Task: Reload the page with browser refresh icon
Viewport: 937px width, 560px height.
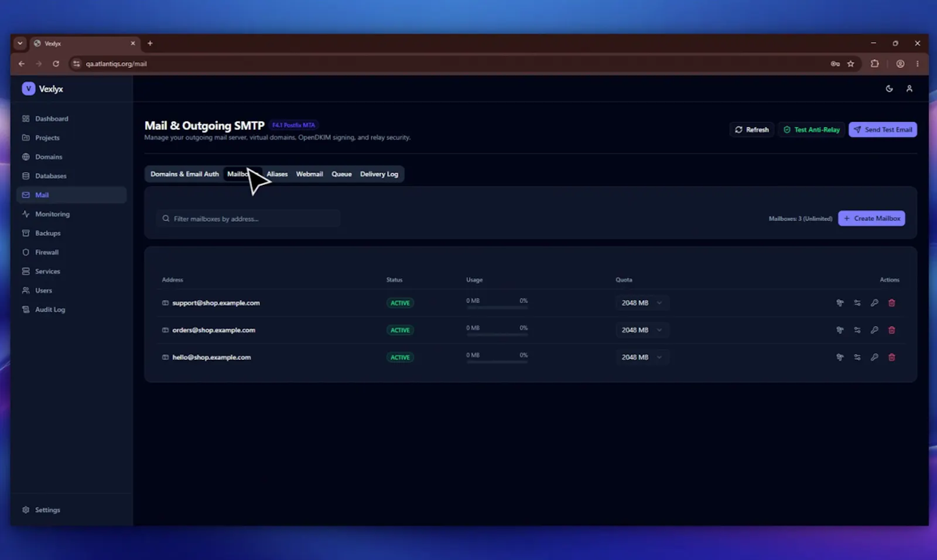Action: pyautogui.click(x=56, y=64)
